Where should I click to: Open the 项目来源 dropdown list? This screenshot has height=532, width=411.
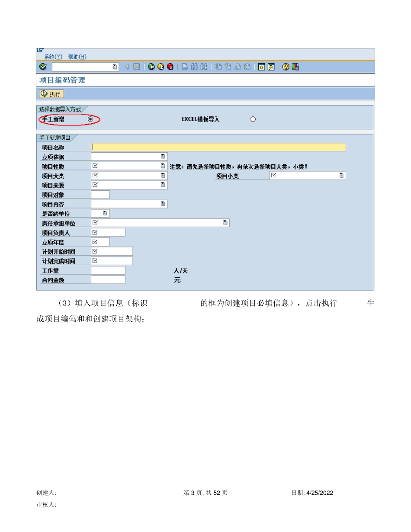pyautogui.click(x=163, y=185)
